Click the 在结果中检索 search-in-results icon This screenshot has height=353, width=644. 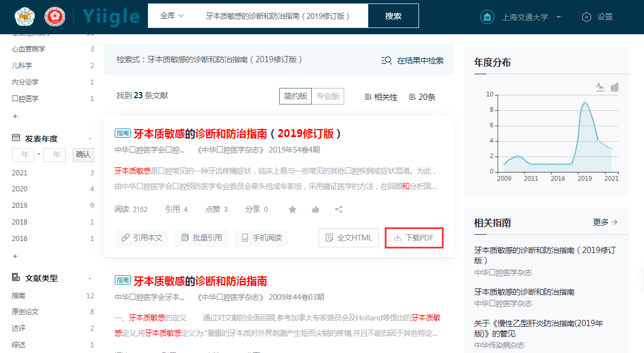coord(386,61)
